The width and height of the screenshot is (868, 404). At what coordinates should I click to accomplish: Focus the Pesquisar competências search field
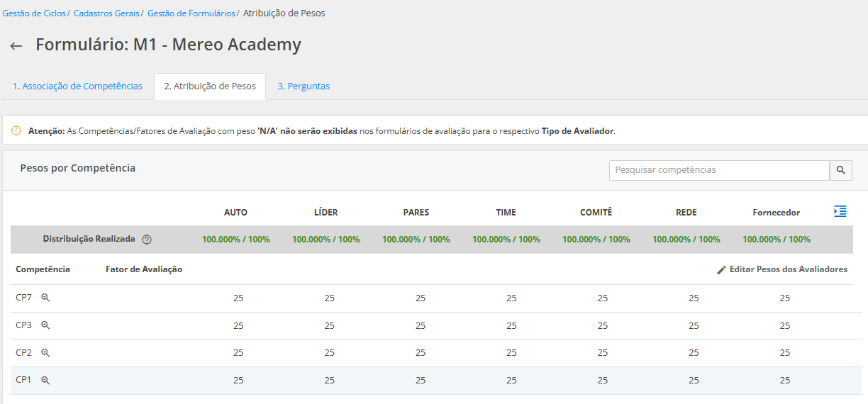tap(718, 170)
